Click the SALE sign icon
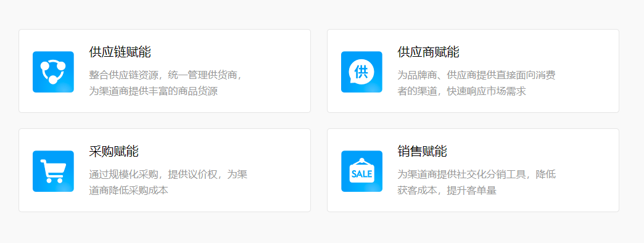644x243 pixels. [x=361, y=171]
